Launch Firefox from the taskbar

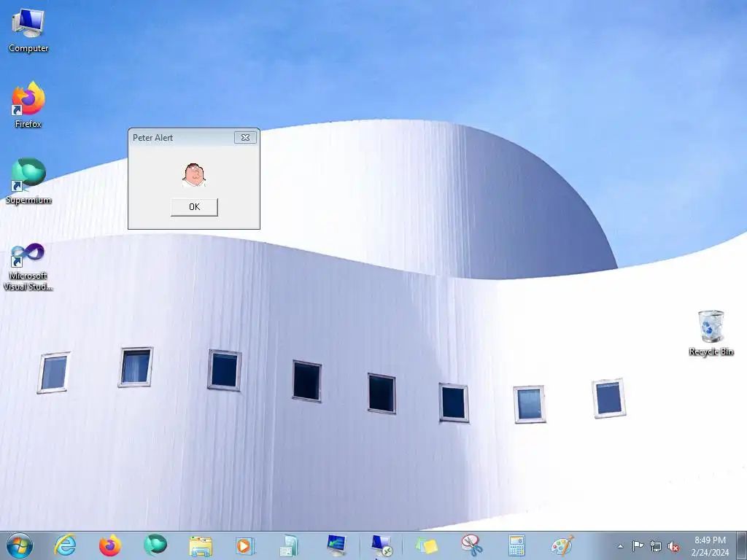coord(109,545)
